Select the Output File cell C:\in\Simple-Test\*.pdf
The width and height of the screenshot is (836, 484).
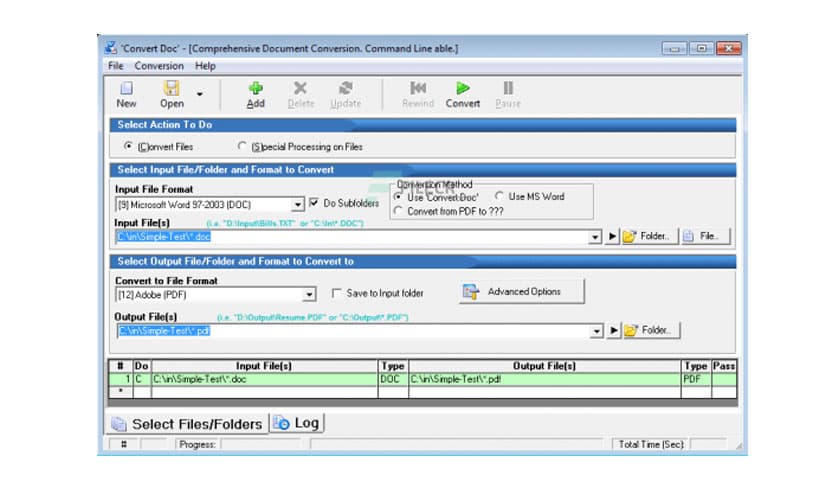[x=544, y=380]
